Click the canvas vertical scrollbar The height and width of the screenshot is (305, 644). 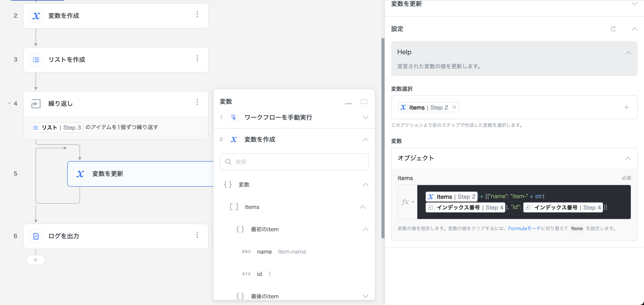383,138
